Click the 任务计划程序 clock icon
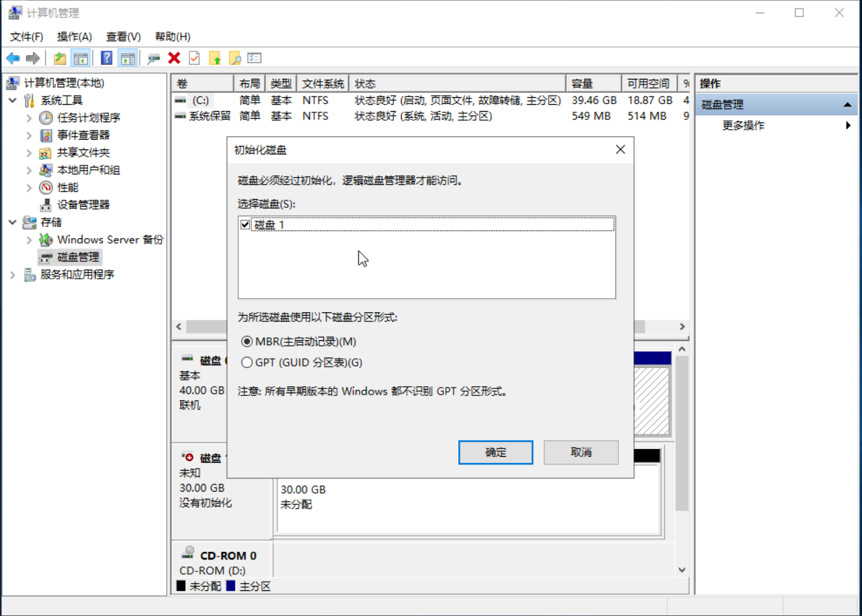 pos(46,118)
